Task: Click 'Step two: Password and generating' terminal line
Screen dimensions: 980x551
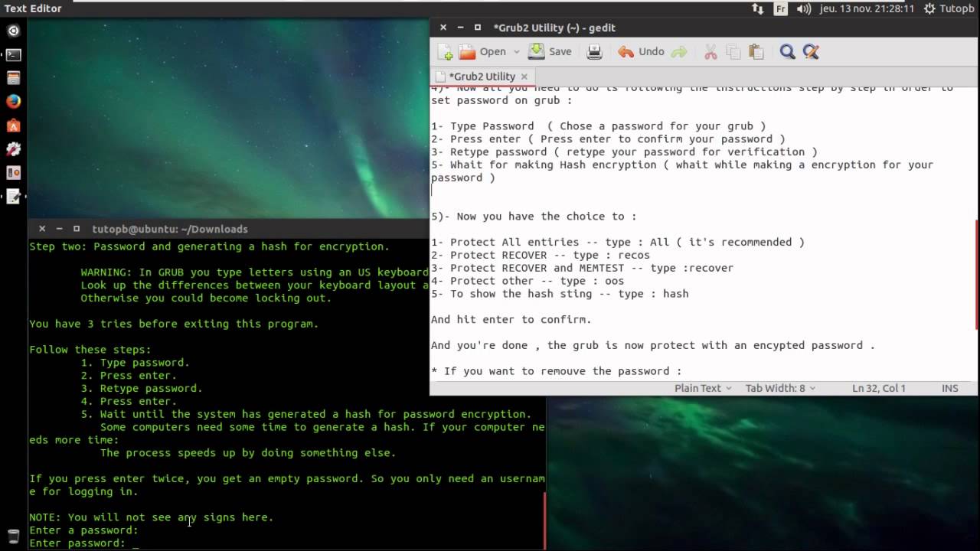Action: point(209,246)
